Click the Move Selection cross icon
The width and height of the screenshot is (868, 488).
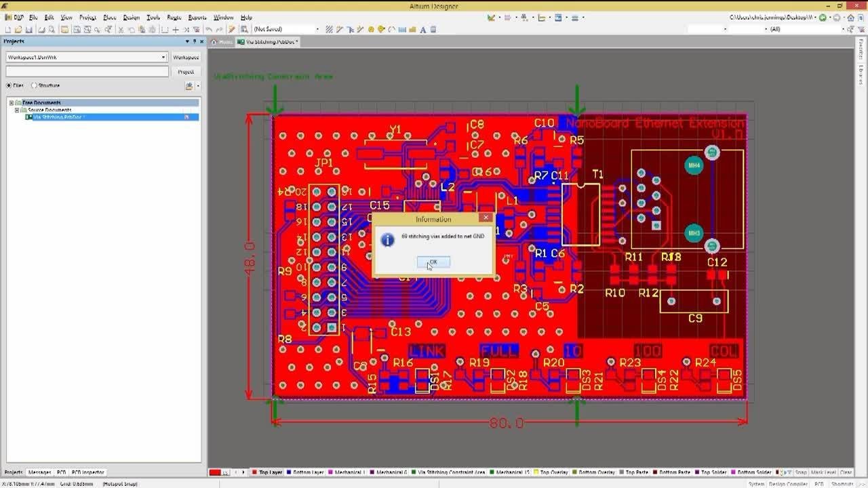tap(176, 29)
